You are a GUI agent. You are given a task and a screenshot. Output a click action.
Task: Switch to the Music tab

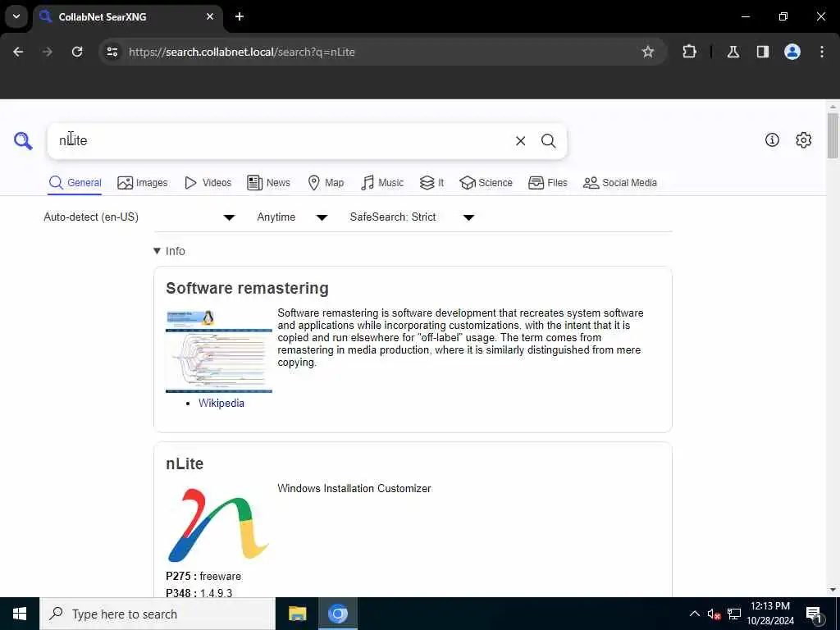coord(382,183)
